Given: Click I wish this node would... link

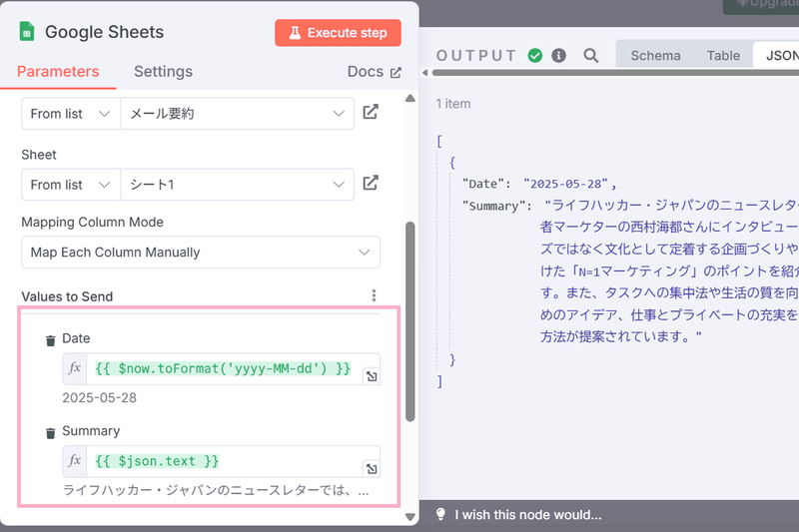Looking at the screenshot, I should [x=528, y=515].
